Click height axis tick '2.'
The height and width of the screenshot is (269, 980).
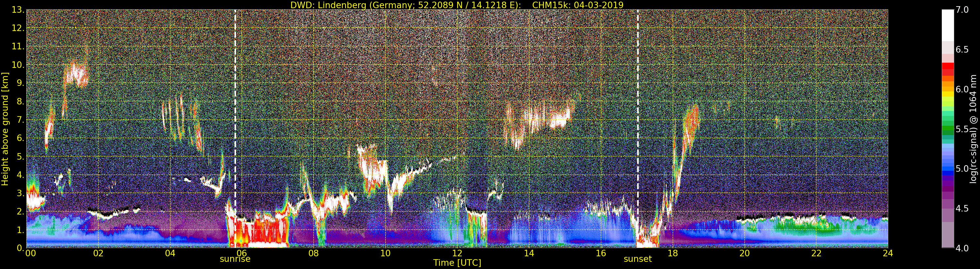click(21, 211)
